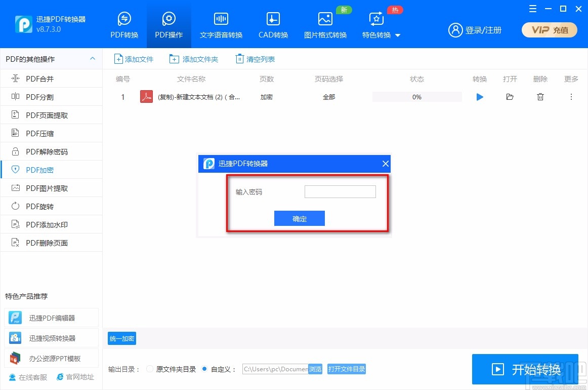Click the open folder icon in row 1
Viewport: 588px width, 390px height.
point(510,97)
